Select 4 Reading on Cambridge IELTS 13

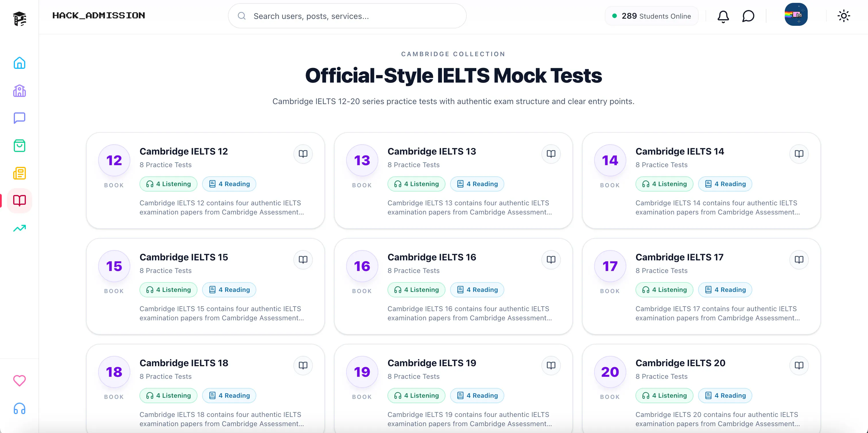(x=477, y=184)
